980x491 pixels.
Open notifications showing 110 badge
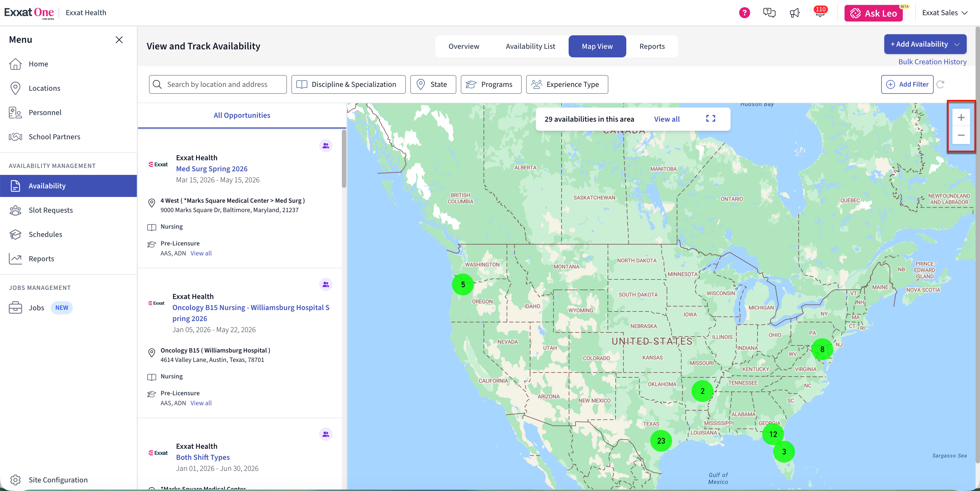(820, 13)
